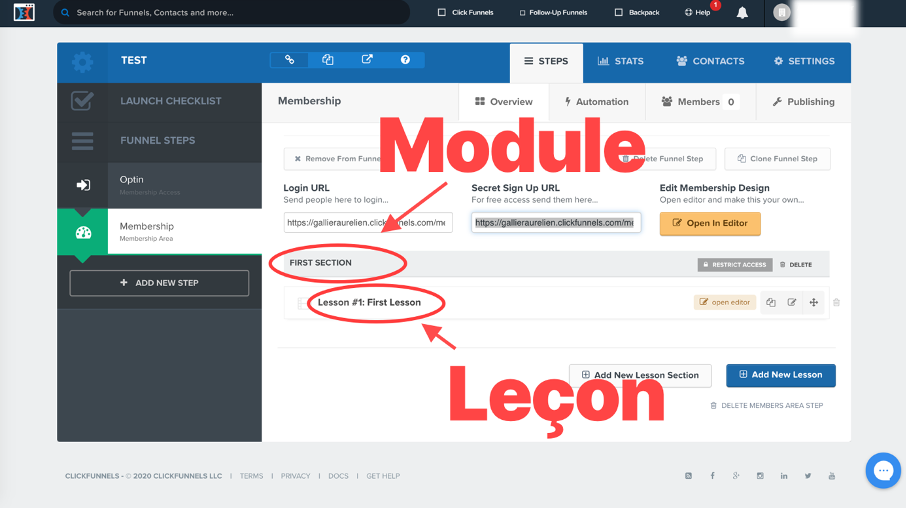The width and height of the screenshot is (906, 508).
Task: Open the Launch Checklist
Action: pos(159,101)
